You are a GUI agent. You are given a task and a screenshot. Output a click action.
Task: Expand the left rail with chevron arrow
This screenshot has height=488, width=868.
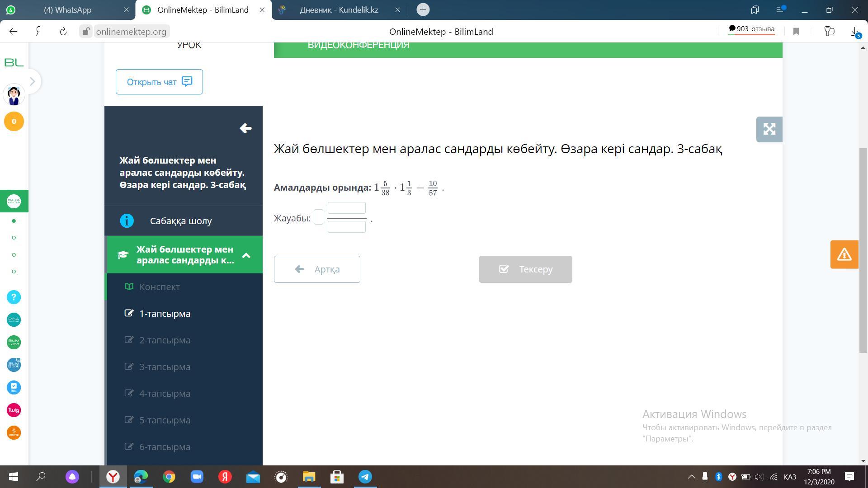[x=32, y=81]
